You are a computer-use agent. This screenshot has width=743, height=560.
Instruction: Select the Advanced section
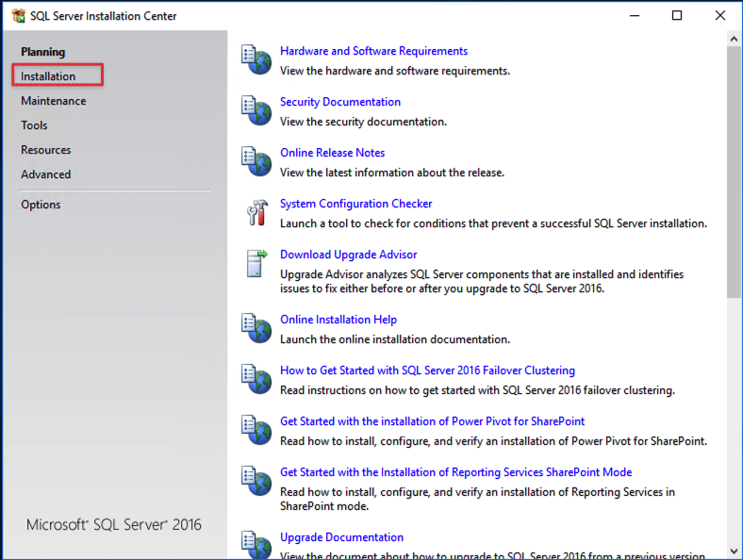[x=45, y=174]
